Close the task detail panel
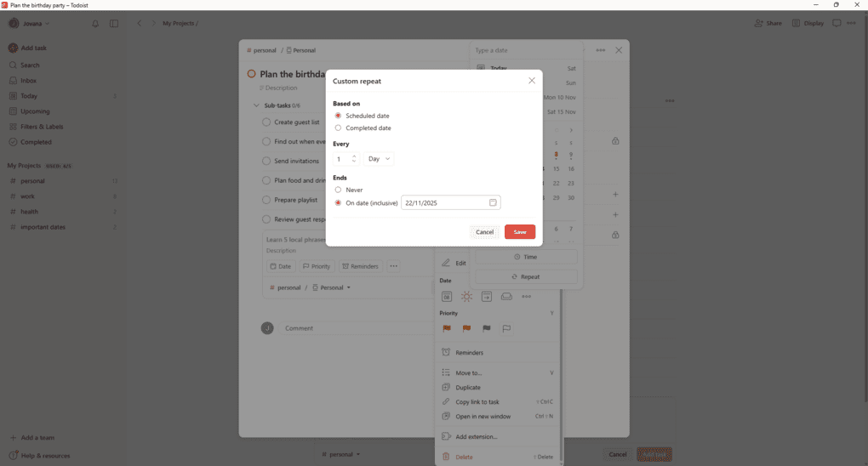 [619, 50]
